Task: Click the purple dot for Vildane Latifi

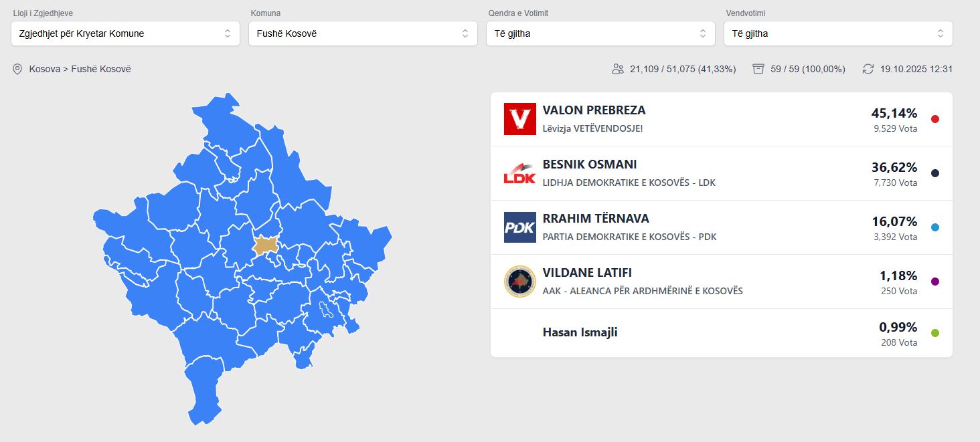Action: click(x=935, y=282)
